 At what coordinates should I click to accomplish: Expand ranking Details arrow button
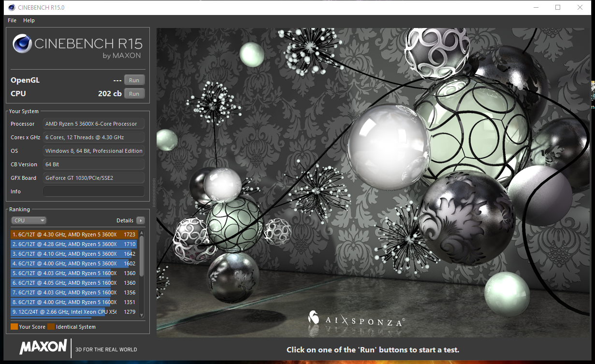click(140, 220)
